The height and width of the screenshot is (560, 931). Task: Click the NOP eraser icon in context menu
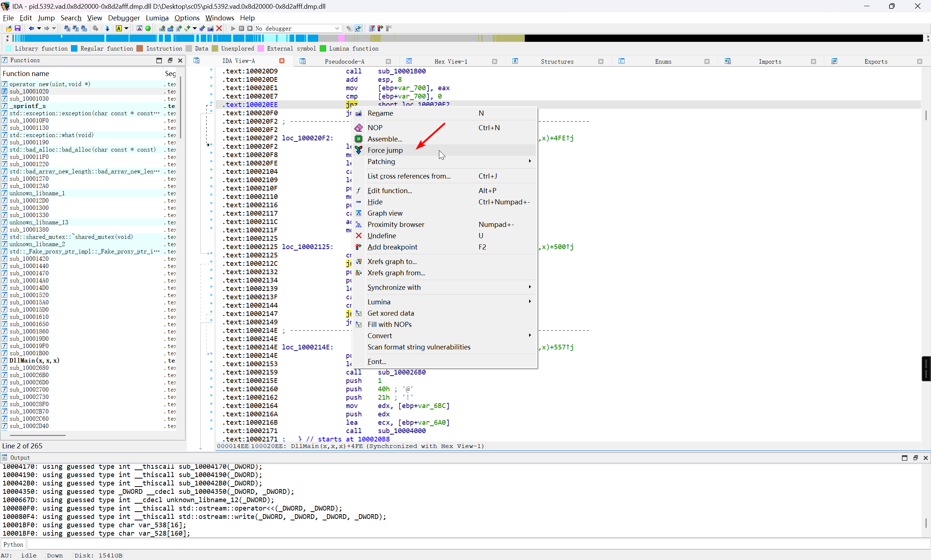(x=359, y=128)
